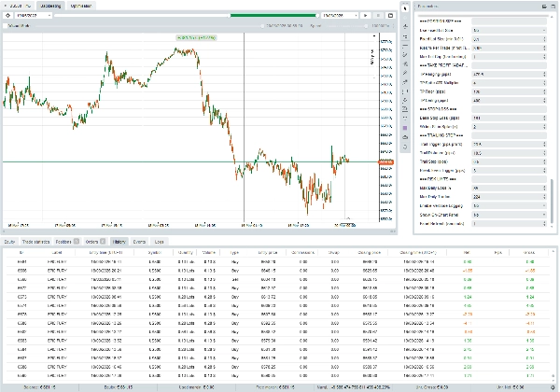The height and width of the screenshot is (392, 560).
Task: Sort trades by the Net column header
Action: 465,253
